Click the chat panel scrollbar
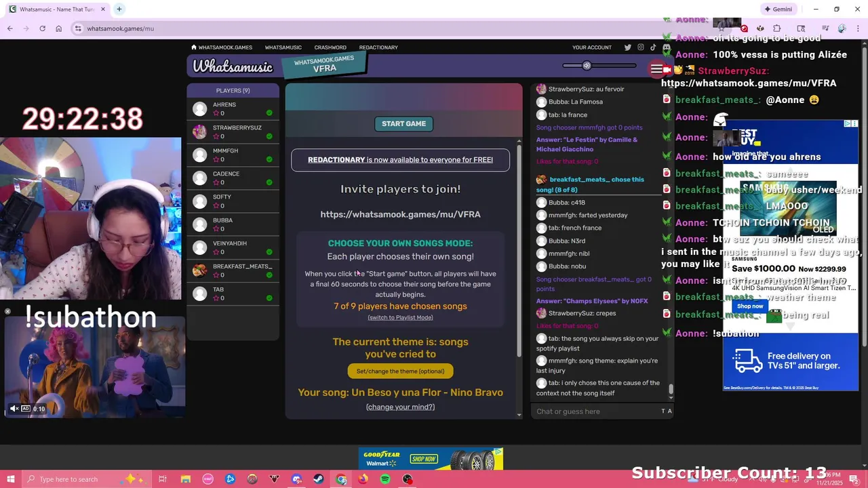This screenshot has width=868, height=488. point(671,389)
